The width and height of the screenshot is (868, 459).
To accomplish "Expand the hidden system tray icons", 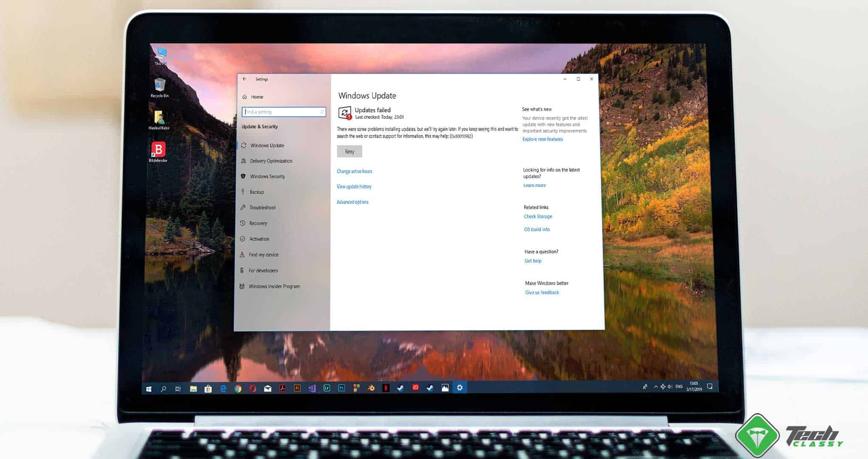I will click(x=656, y=387).
